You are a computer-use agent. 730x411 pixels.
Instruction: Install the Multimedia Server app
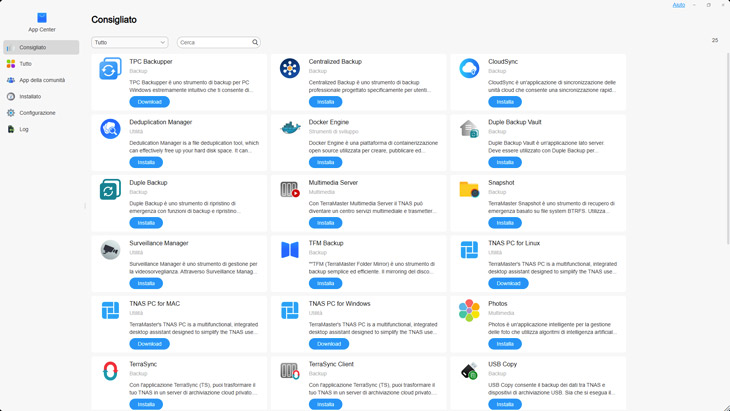coord(325,223)
